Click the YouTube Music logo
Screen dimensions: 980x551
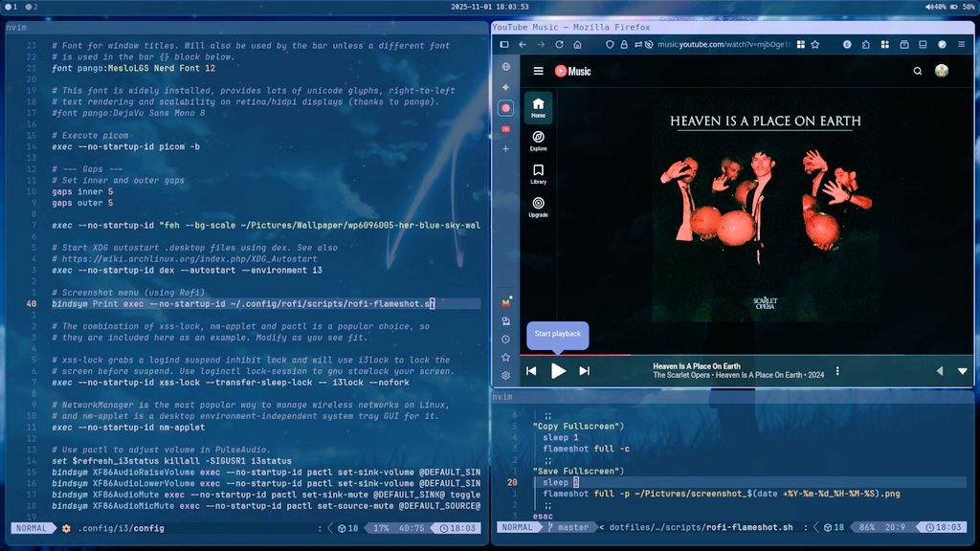coord(572,71)
